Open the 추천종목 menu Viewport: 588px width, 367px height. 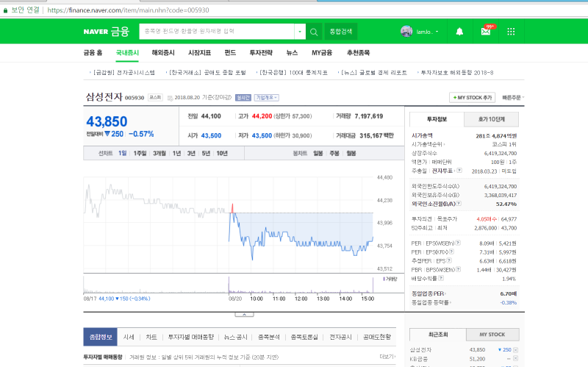[358, 52]
